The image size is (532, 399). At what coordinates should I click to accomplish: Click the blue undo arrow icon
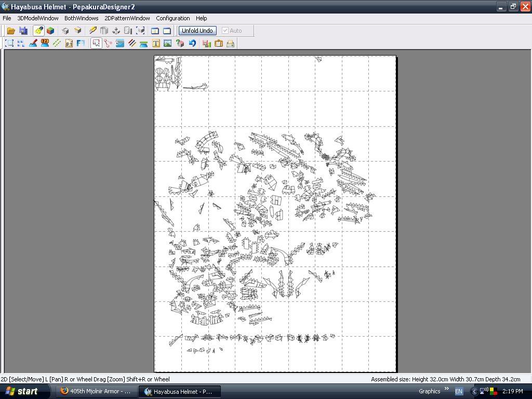[x=192, y=44]
